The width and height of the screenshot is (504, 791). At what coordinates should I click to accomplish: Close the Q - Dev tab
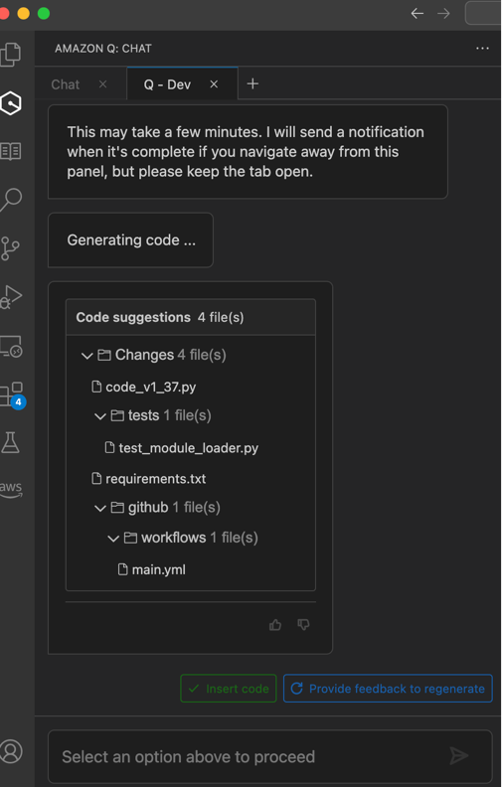[214, 84]
